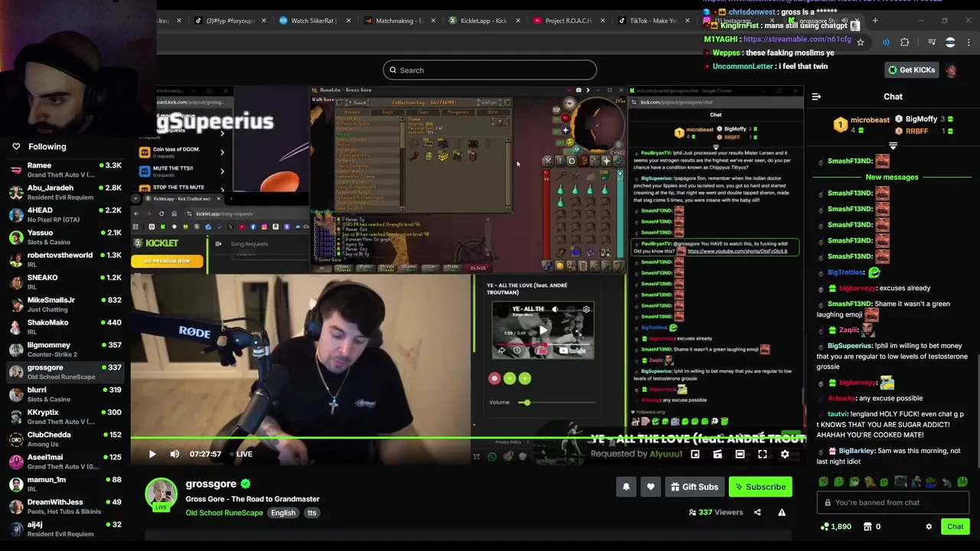Click the green Chat send button
Viewport: 980px width, 551px height.
955,527
